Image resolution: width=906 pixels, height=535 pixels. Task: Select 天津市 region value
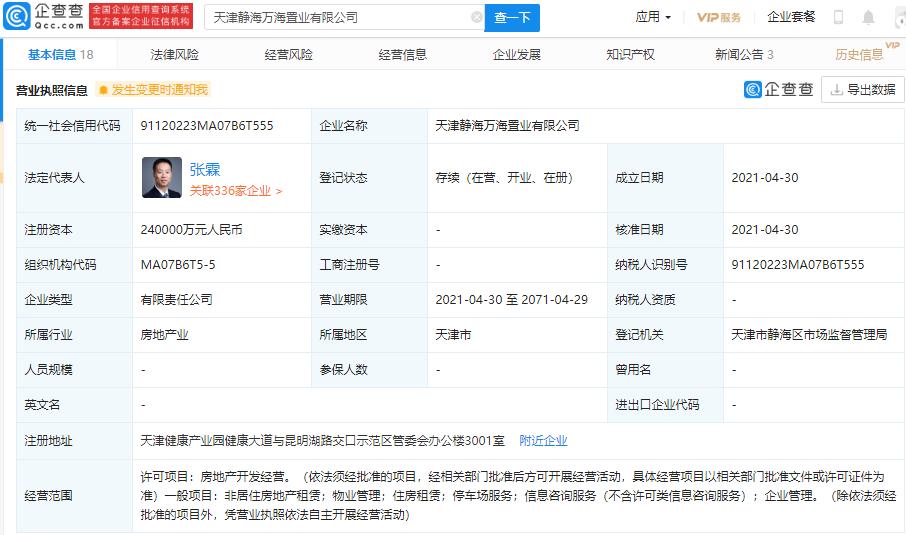click(x=453, y=335)
